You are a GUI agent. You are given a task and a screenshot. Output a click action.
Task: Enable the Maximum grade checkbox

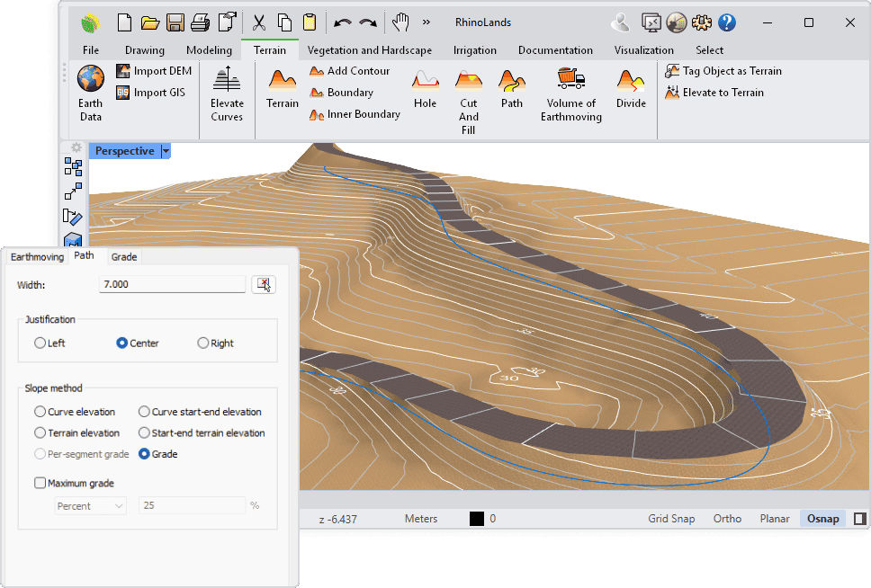click(x=40, y=483)
